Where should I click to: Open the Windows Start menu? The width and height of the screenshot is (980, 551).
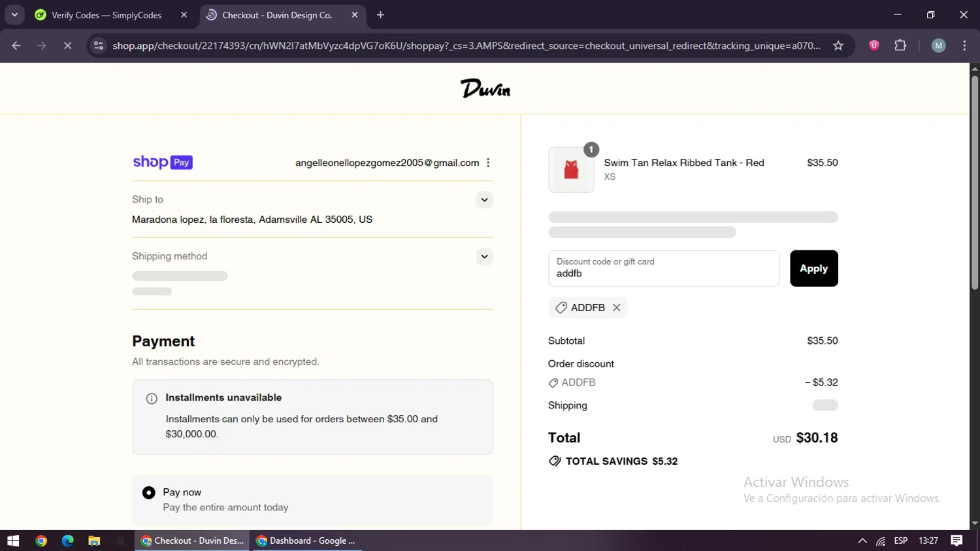tap(13, 541)
